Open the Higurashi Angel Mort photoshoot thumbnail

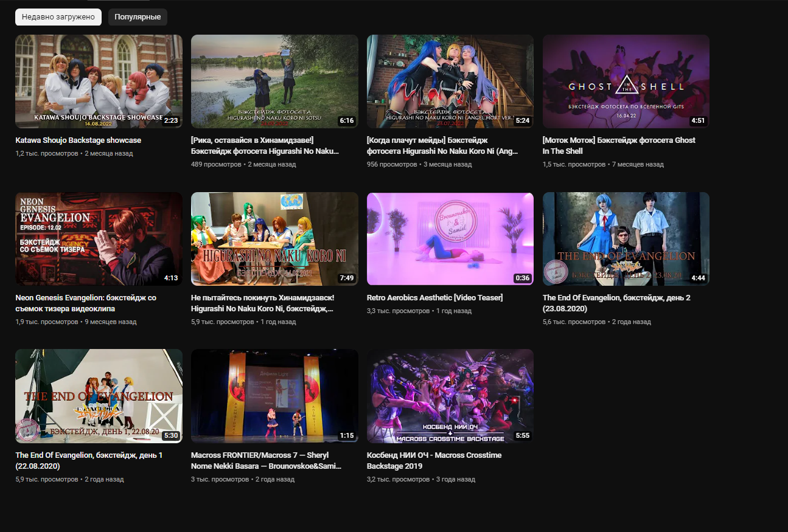click(450, 81)
